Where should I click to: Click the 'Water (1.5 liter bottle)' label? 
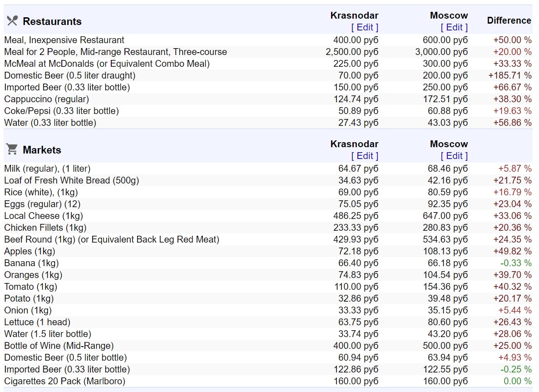pos(48,334)
